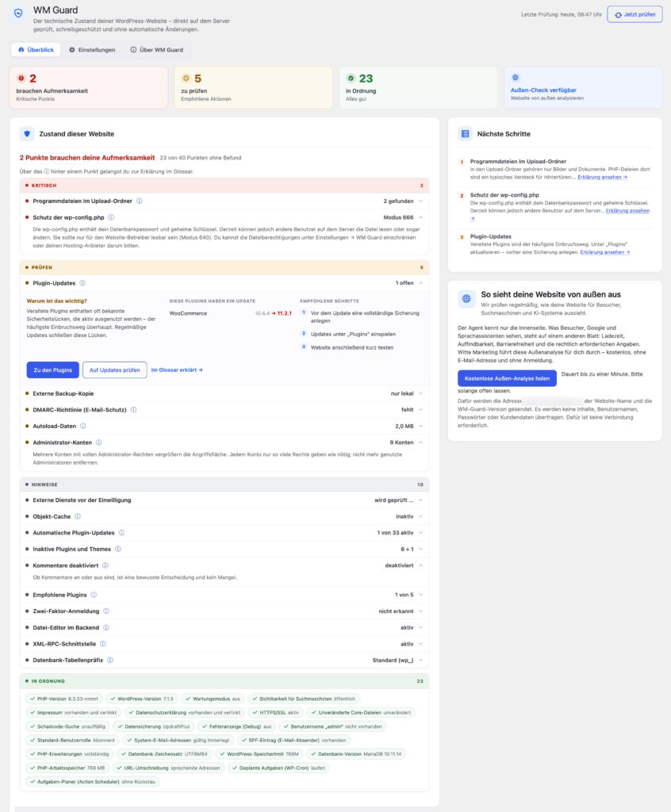The image size is (671, 812).
Task: Click the PHP-Version chip in In Ordnung
Action: click(x=63, y=699)
